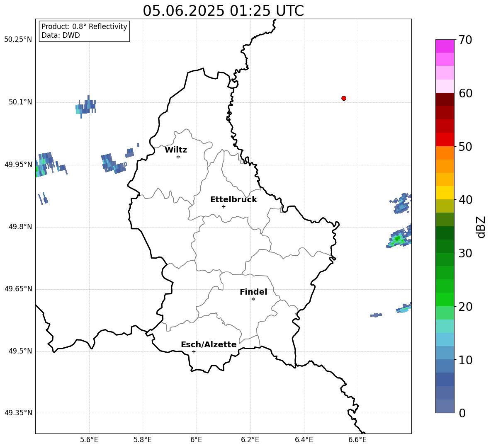The width and height of the screenshot is (491, 448).
Task: Click the yellow swatch at 40 dBZ
Action: 445,193
